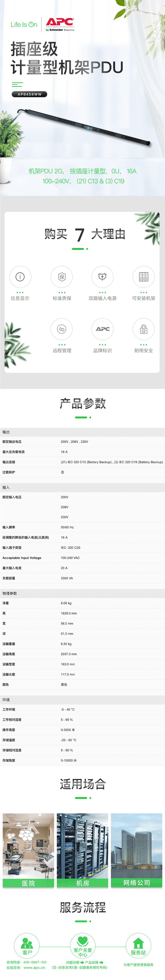Select the 网络公司 building image
Screen dimensions: 165x980
pos(136,850)
